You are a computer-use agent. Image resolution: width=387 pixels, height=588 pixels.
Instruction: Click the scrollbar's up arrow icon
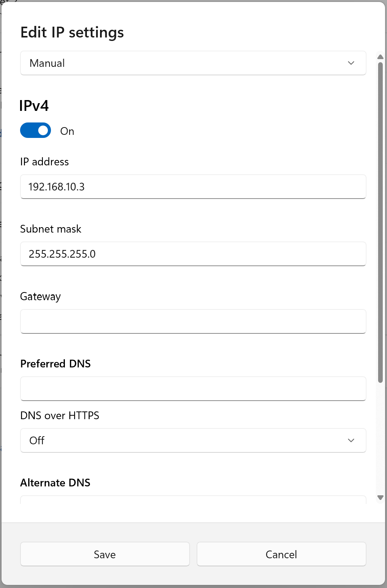click(x=380, y=57)
